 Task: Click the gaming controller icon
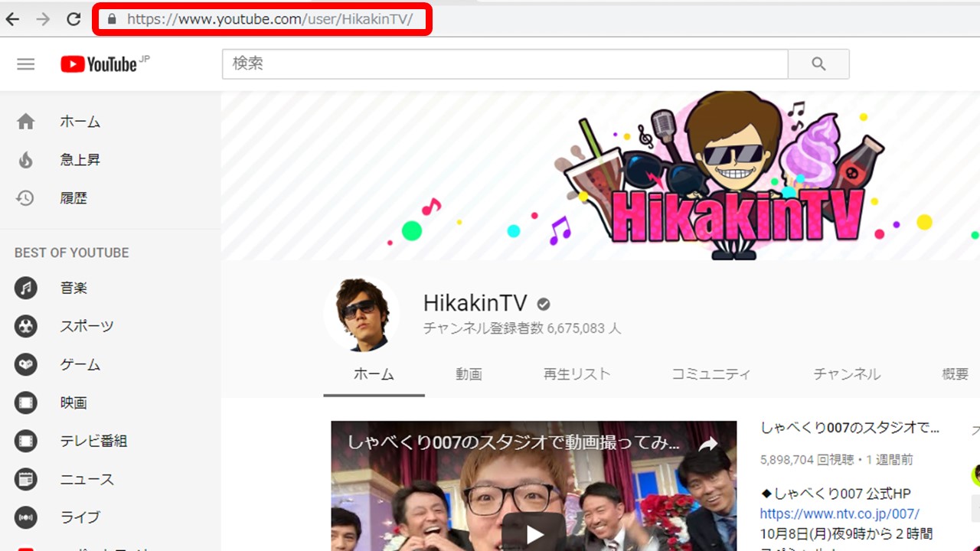click(x=26, y=365)
